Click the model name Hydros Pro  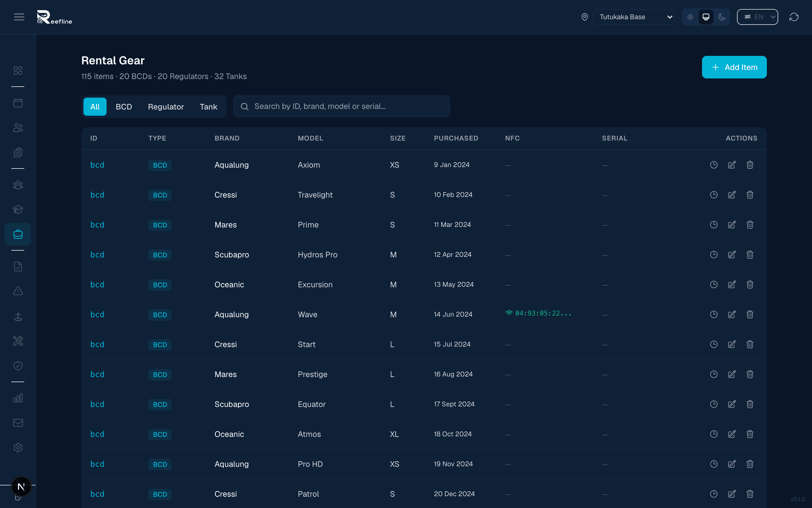317,254
